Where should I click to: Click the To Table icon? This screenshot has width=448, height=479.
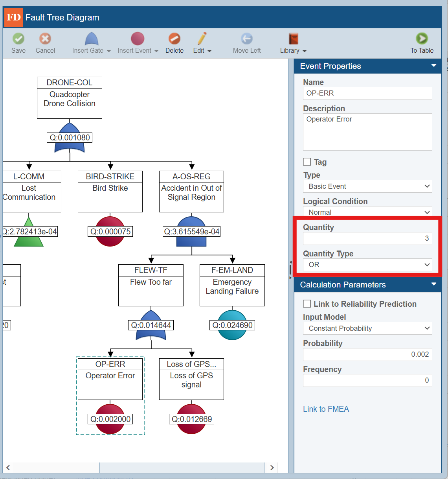[x=422, y=42]
